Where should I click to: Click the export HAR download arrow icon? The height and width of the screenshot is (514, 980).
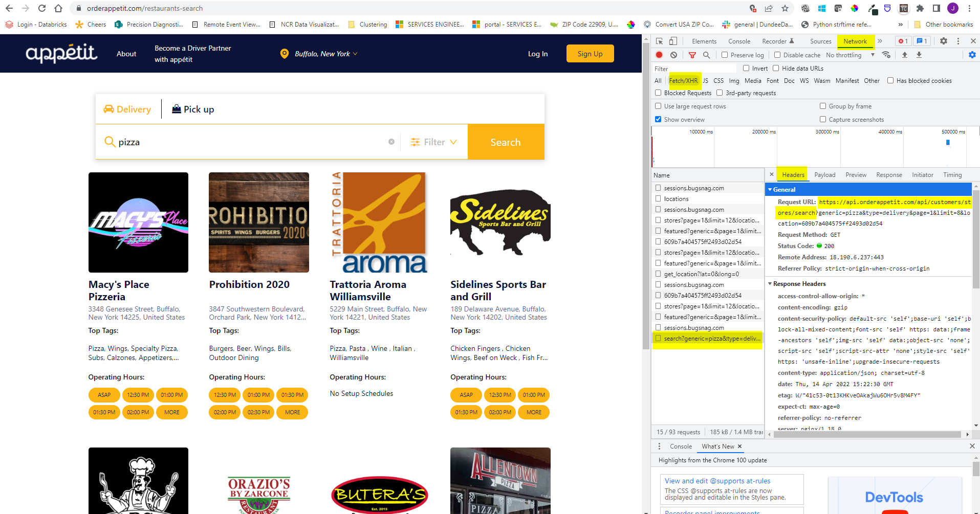click(x=919, y=55)
